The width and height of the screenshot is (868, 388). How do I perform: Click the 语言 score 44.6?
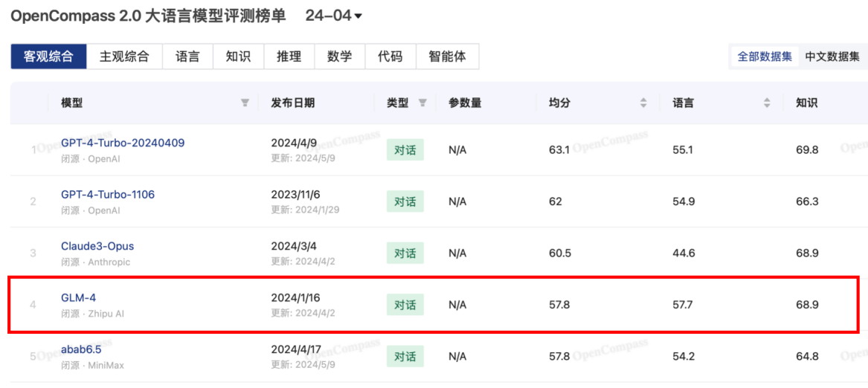coord(684,253)
